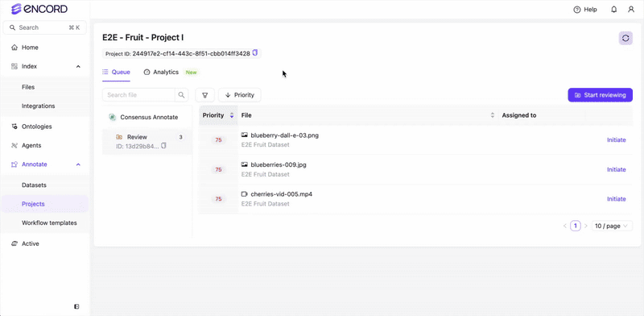This screenshot has height=316, width=644.
Task: Click the refresh icon at top right
Action: click(x=625, y=38)
